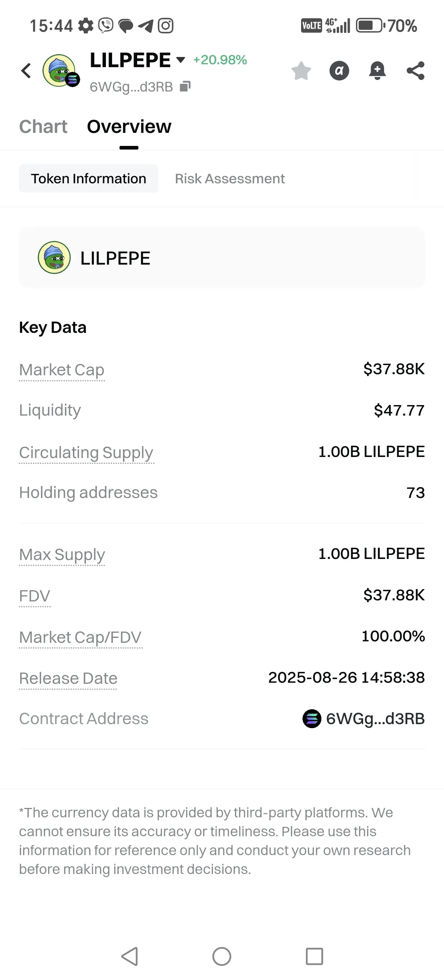Select the Token Information pill
Viewport: 444px width, 980px height.
click(x=89, y=179)
